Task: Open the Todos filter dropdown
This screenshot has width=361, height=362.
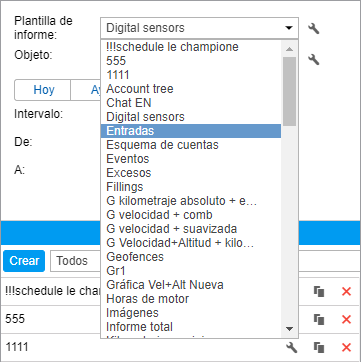Action: click(75, 261)
